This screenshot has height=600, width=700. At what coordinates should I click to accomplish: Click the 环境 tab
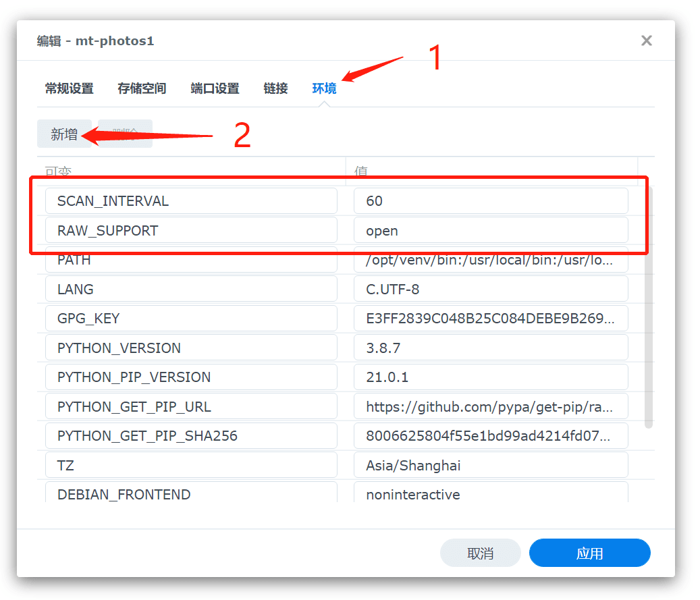(324, 88)
